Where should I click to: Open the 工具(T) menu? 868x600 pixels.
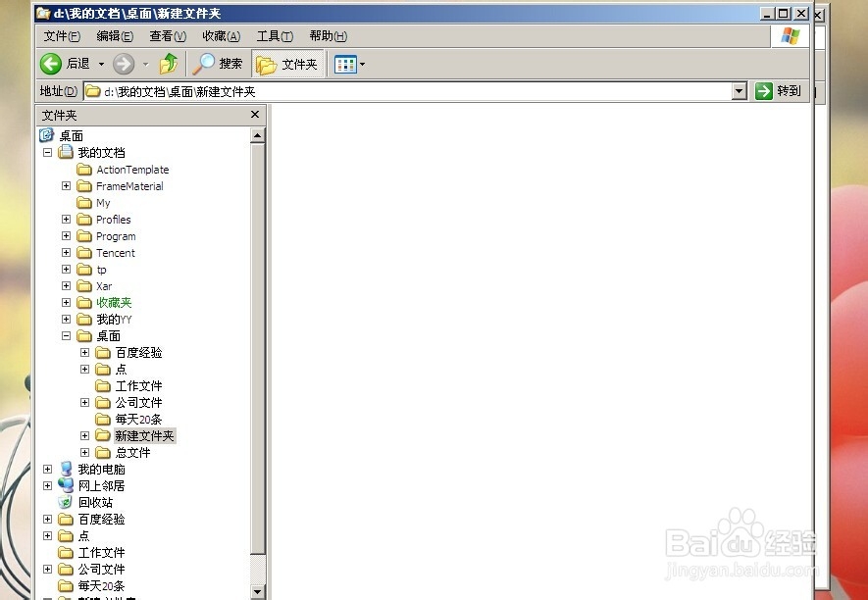275,36
